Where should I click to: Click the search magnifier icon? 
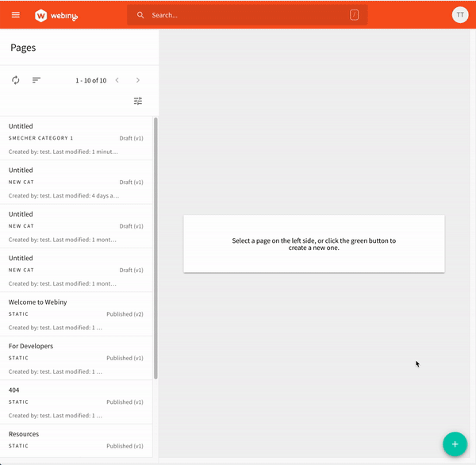[x=140, y=15]
